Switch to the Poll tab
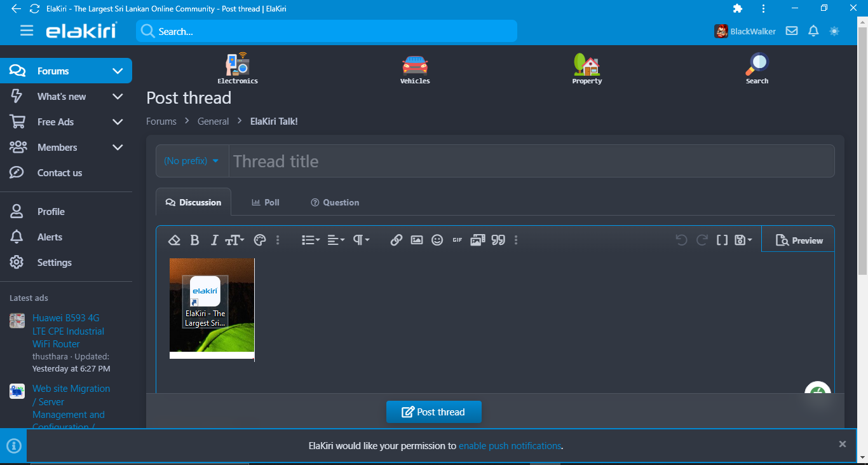Viewport: 868px width, 465px height. click(266, 202)
